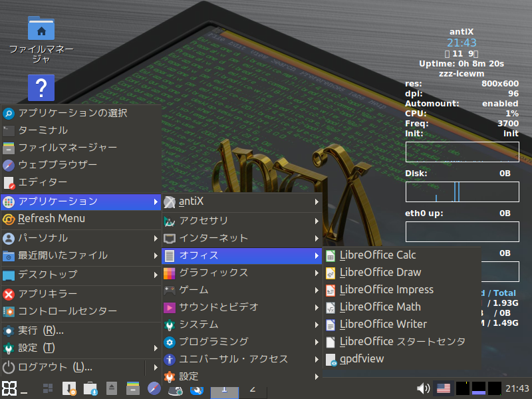Choose 実行 (R)... from the main menu
Screen dimensions: 532x399
point(81,331)
